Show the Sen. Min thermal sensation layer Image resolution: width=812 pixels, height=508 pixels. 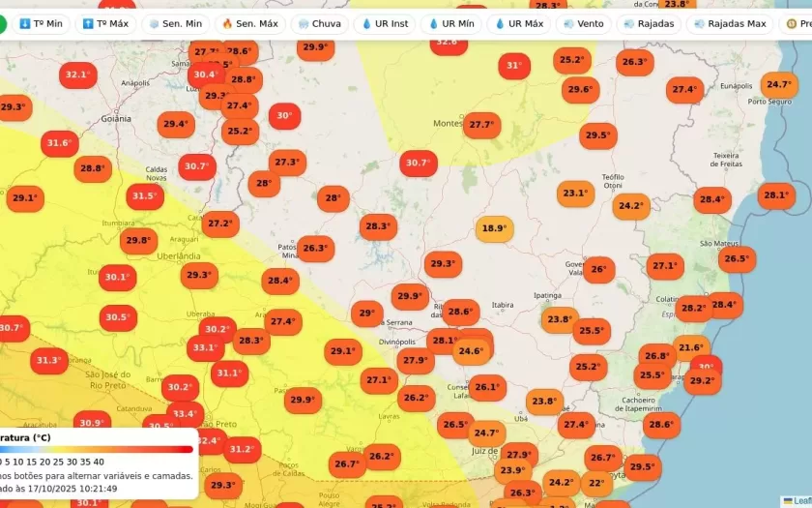click(x=175, y=23)
